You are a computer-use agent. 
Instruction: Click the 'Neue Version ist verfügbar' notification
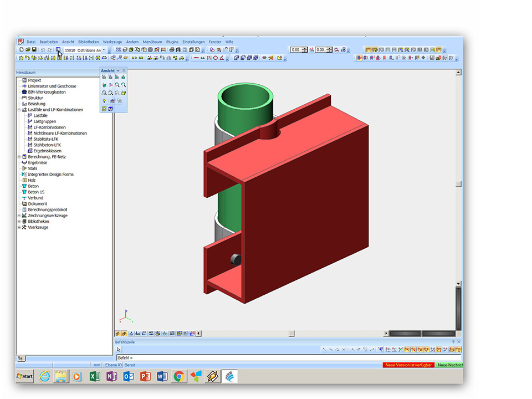click(408, 365)
